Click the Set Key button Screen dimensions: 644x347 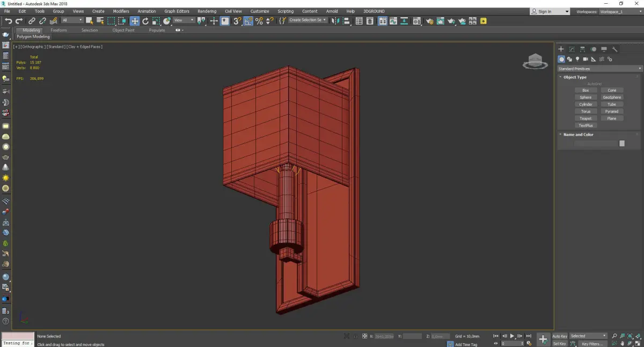(559, 344)
